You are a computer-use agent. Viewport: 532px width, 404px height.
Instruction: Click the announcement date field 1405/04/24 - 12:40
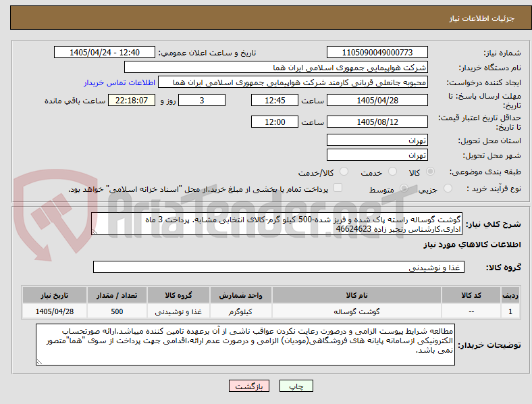click(x=105, y=52)
